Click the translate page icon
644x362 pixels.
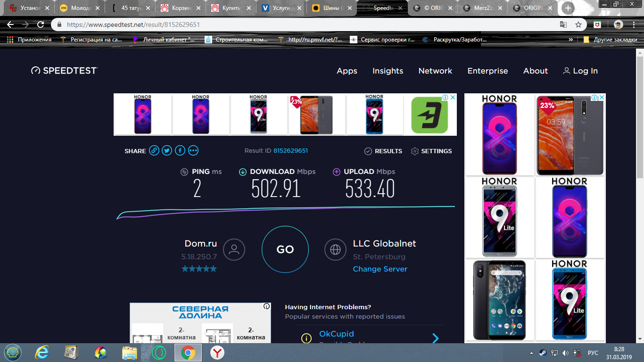(x=563, y=25)
